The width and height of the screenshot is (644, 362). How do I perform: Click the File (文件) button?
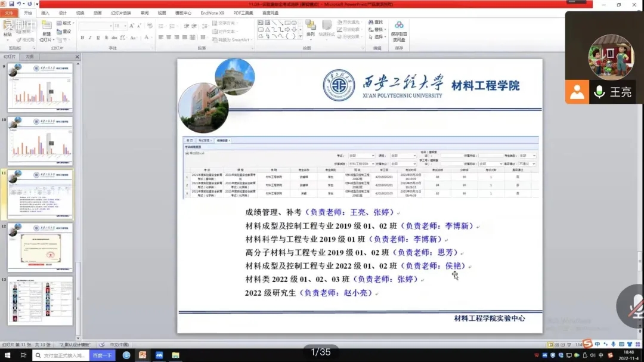[x=10, y=13]
